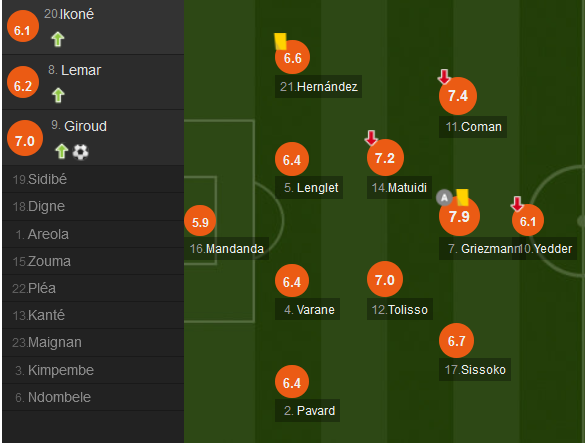Image resolution: width=585 pixels, height=443 pixels.
Task: Click Mandanda's 5.9 rating circle
Action: point(200,221)
